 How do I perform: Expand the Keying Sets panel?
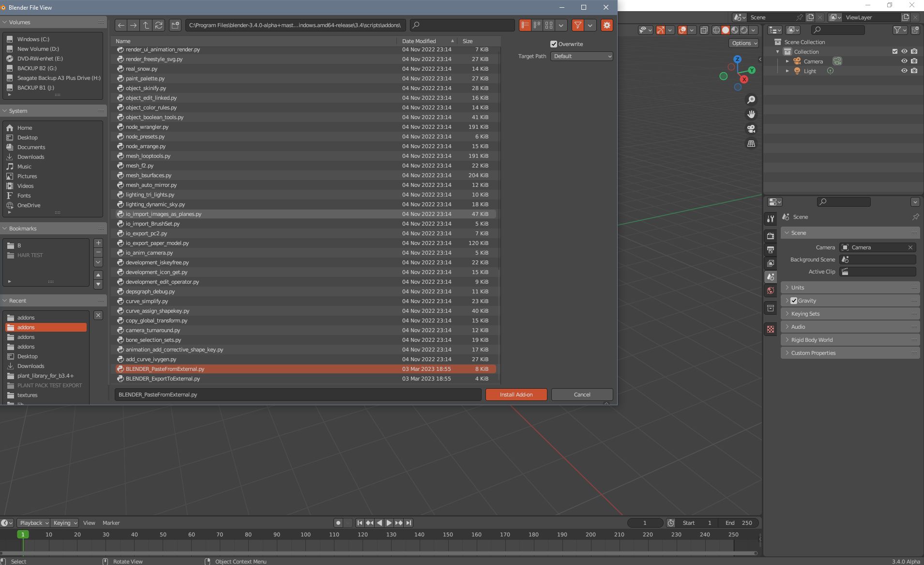850,314
